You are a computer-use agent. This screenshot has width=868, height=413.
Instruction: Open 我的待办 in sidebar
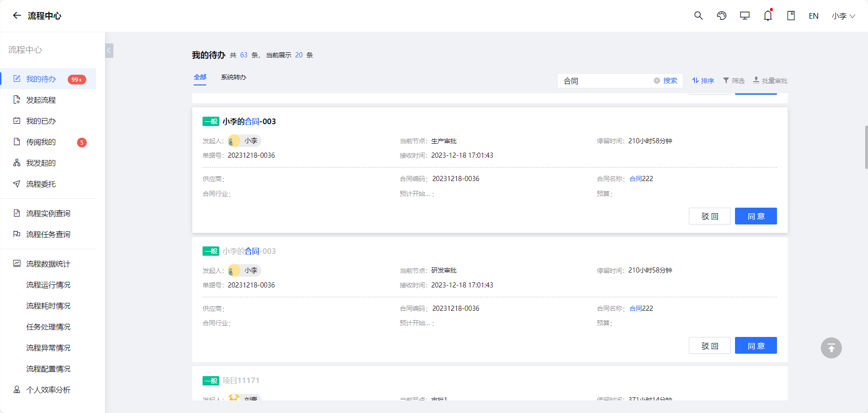point(48,79)
